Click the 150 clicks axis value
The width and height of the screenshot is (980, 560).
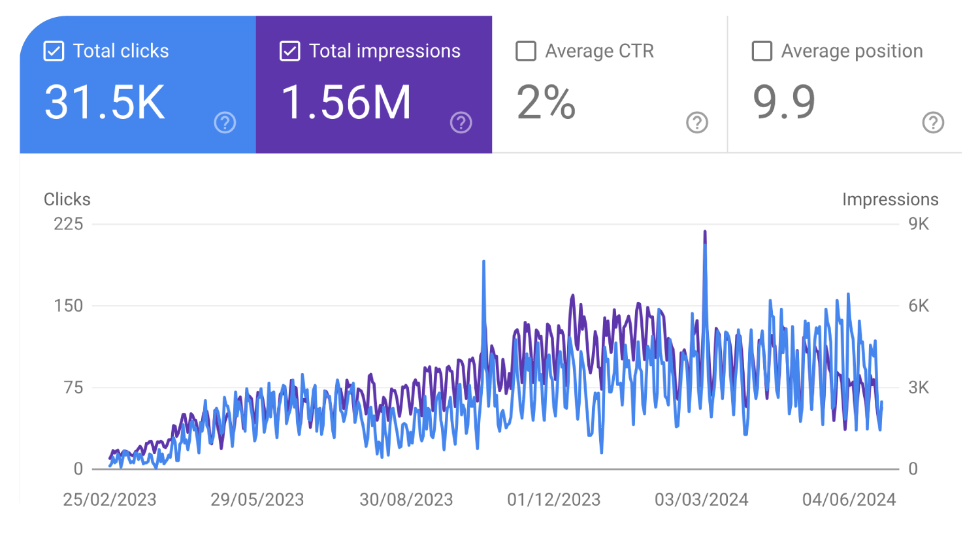tap(69, 306)
